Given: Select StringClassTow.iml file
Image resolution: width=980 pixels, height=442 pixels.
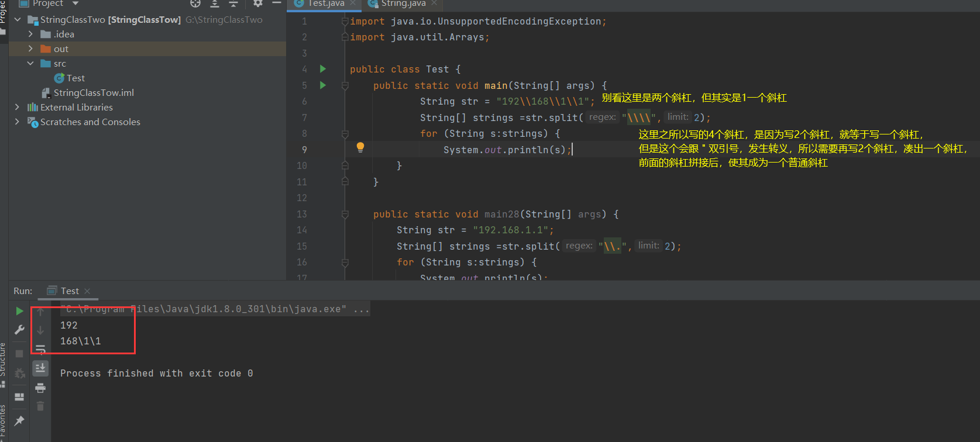Looking at the screenshot, I should tap(94, 92).
